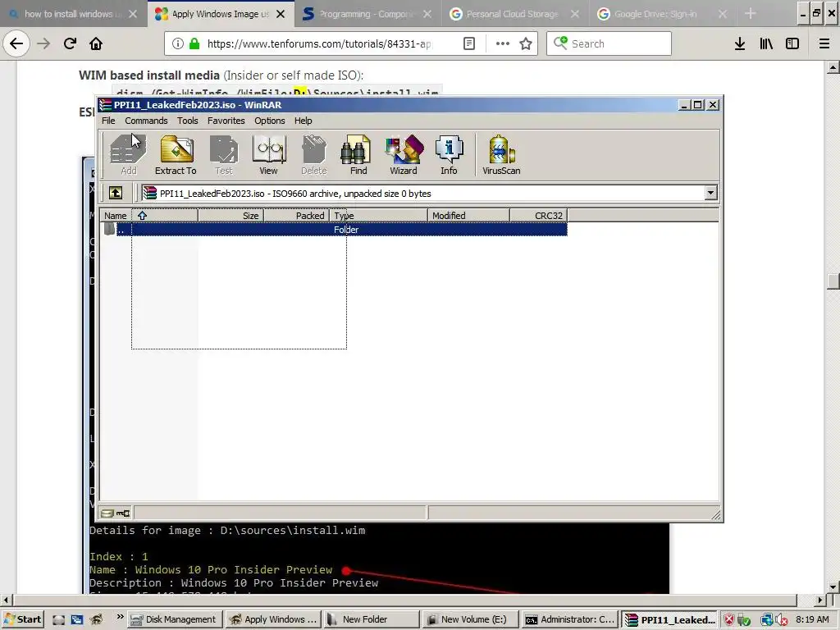Open the Windows Start button
The height and width of the screenshot is (630, 840).
22,619
